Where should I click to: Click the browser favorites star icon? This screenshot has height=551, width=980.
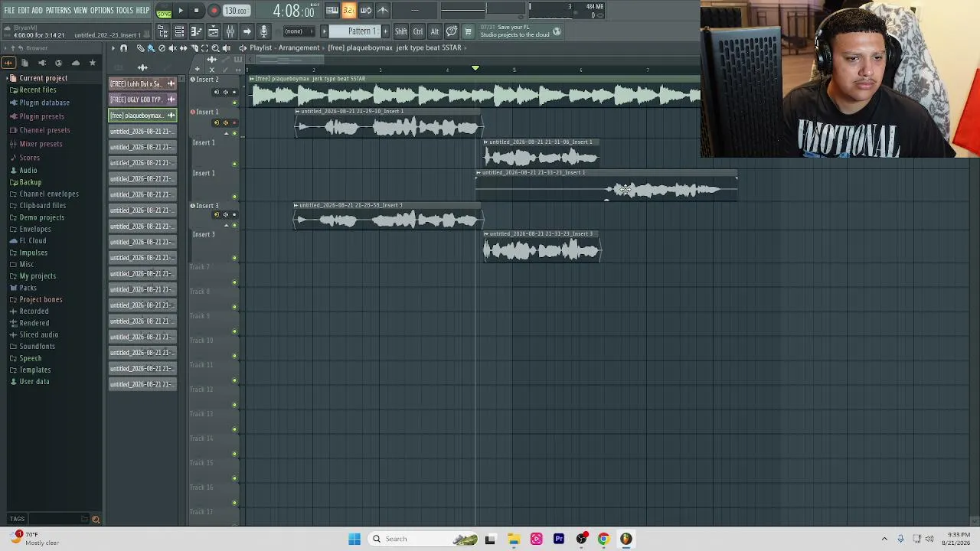pyautogui.click(x=93, y=63)
